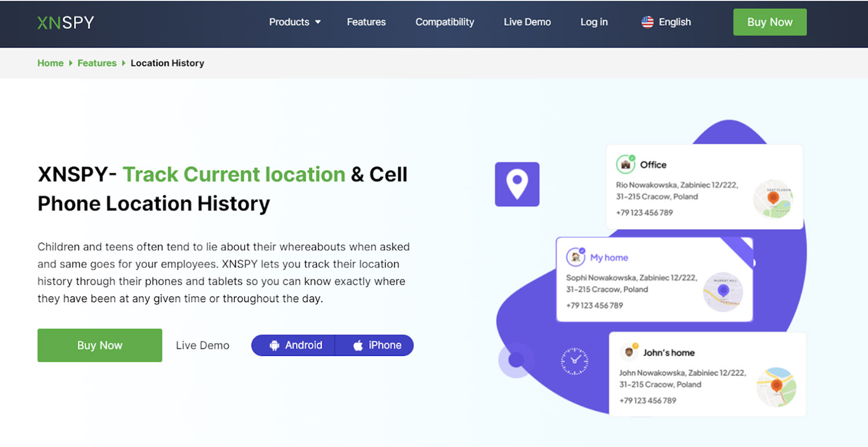This screenshot has height=447, width=868.
Task: Open the Compatibility page
Action: (x=444, y=22)
